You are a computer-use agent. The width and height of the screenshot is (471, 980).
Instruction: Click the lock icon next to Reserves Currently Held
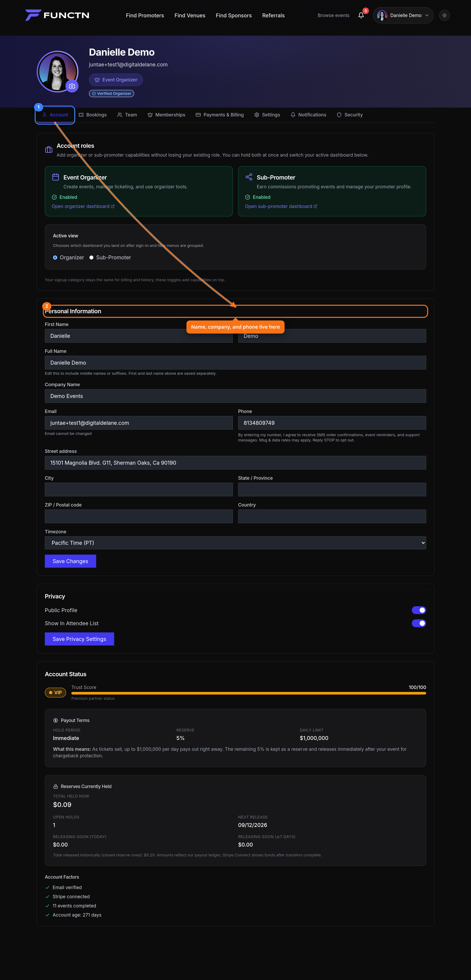click(x=56, y=786)
